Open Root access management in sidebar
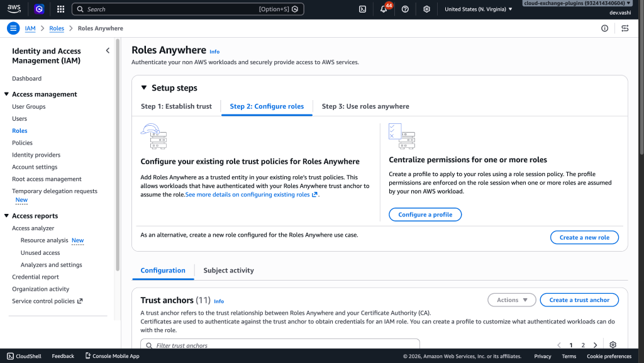The width and height of the screenshot is (644, 363). (47, 179)
